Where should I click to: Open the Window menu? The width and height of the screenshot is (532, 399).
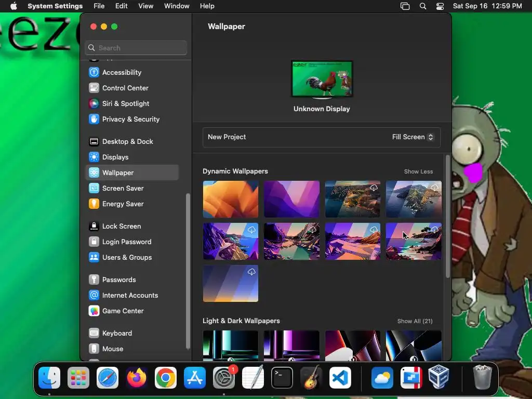pos(177,6)
